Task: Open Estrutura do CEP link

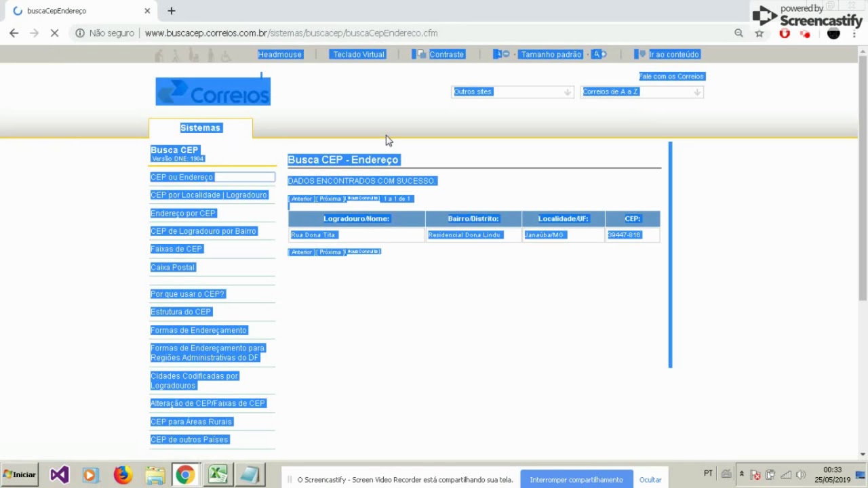Action: [x=181, y=312]
